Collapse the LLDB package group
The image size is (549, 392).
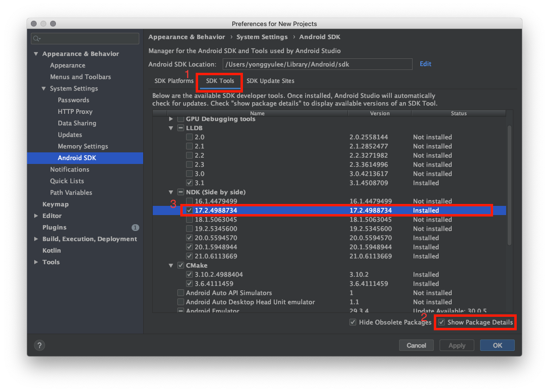point(171,128)
